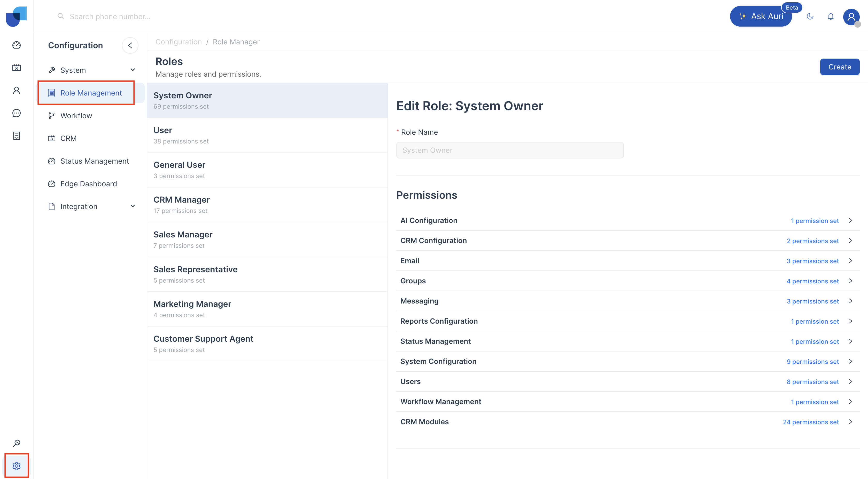Select Status Management in the sidebar
Viewport: 868px width, 479px height.
[94, 161]
